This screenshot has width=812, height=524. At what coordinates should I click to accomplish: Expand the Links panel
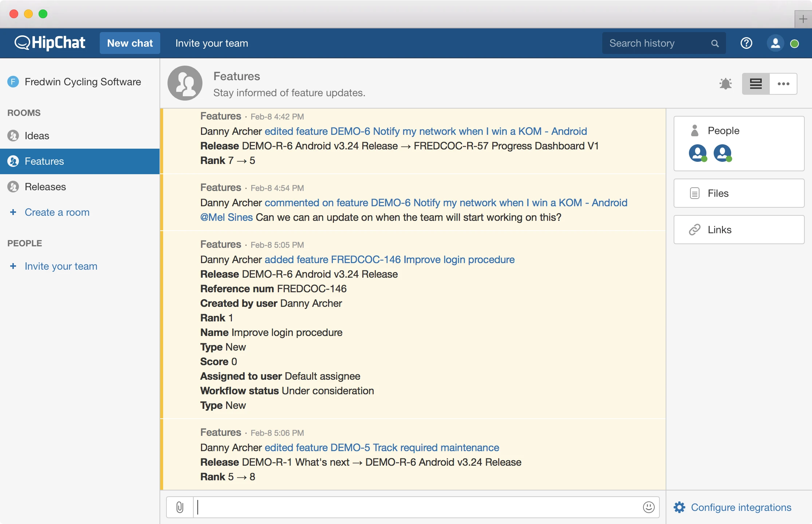tap(739, 230)
